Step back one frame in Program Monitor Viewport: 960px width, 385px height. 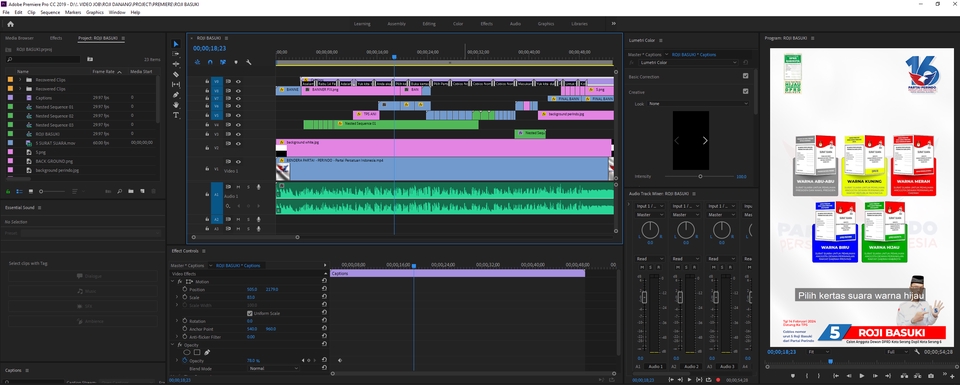(x=849, y=376)
